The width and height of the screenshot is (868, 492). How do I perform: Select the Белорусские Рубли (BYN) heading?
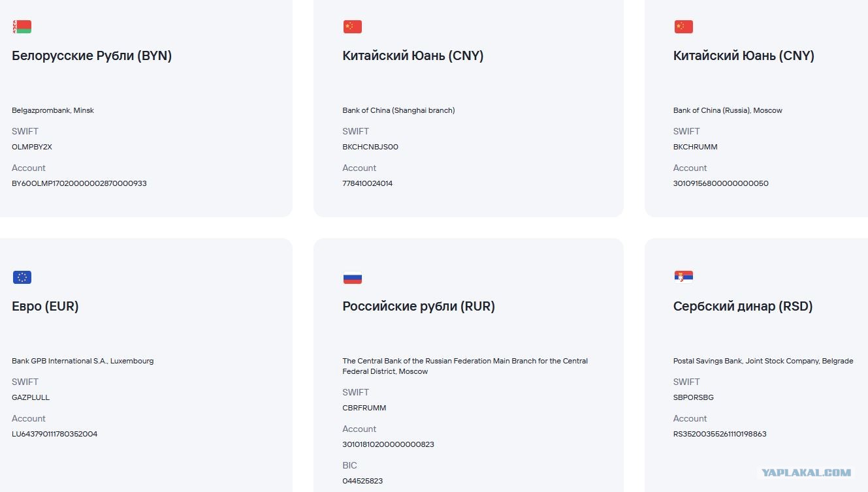(x=92, y=56)
